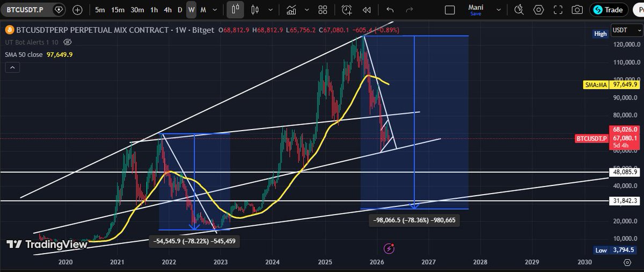Click the 68,026.0 red price label
This screenshot has height=272, width=644.
(x=624, y=130)
